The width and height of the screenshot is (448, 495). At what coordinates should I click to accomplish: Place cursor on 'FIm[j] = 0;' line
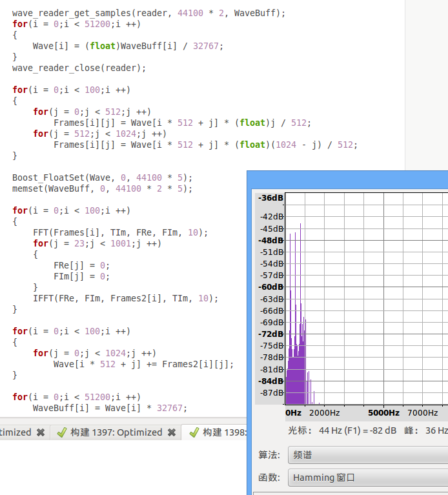(81, 277)
